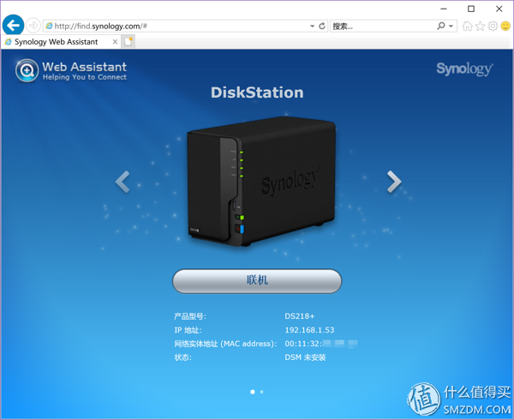Click the Web Assistant magnifier logo
514x420 pixels.
27,70
